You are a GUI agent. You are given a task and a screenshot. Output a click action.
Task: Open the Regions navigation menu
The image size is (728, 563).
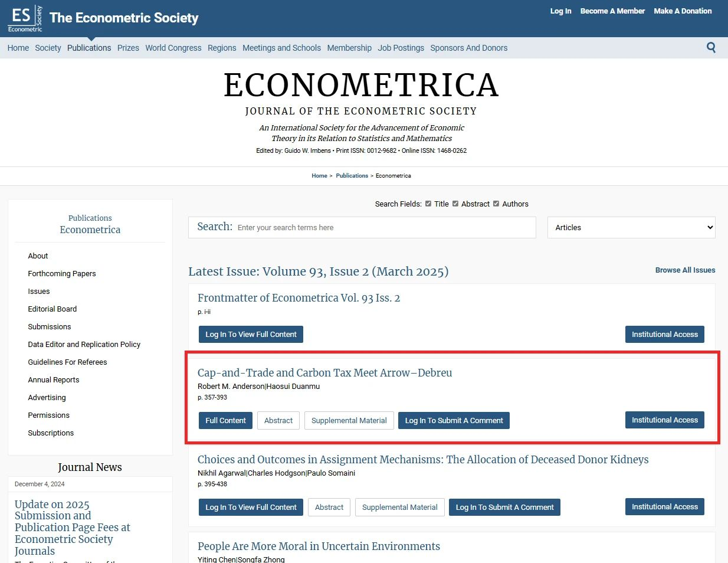[x=222, y=48]
